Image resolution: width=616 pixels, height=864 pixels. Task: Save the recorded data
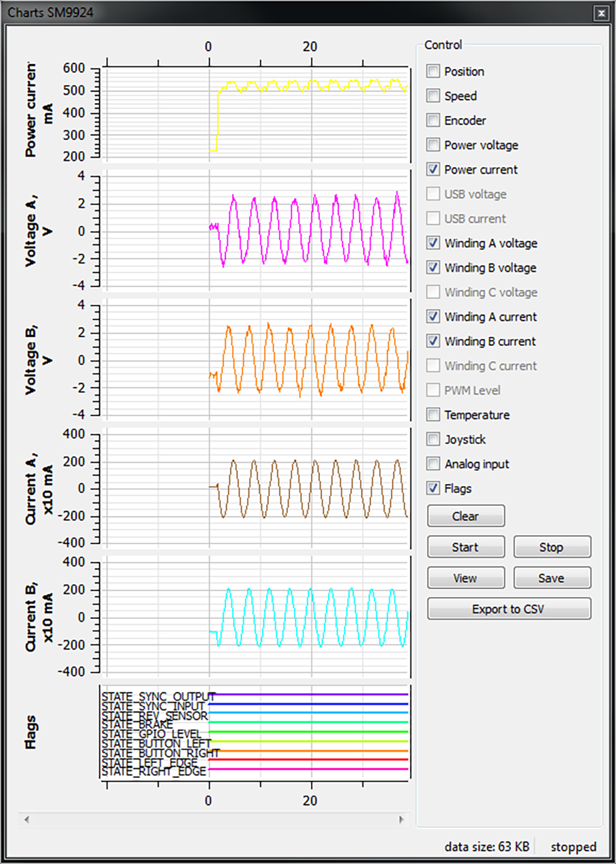click(x=552, y=577)
